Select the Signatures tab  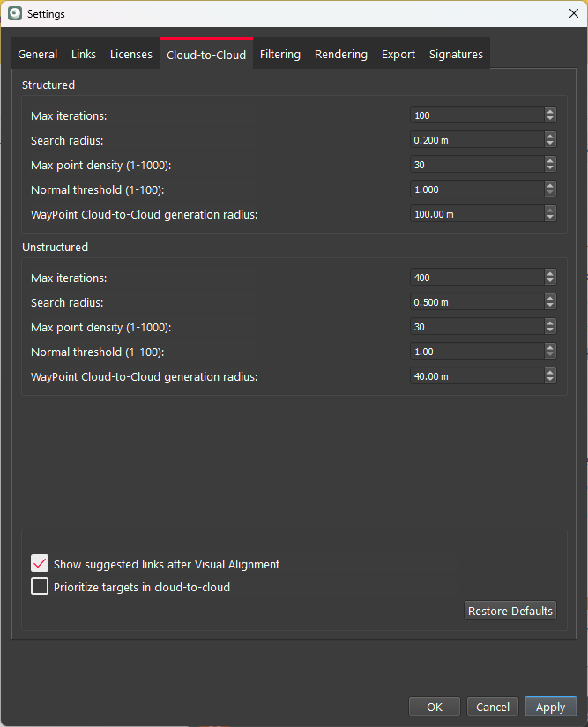point(456,55)
